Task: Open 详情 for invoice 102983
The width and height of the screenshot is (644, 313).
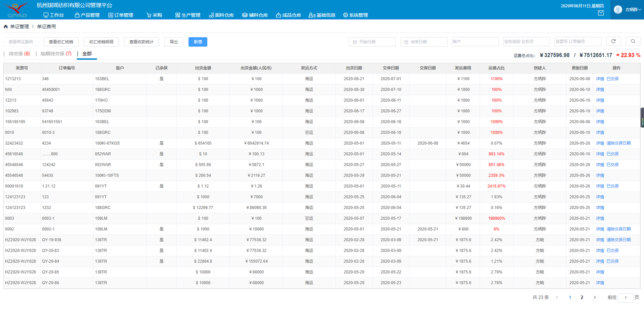Action: click(x=600, y=111)
